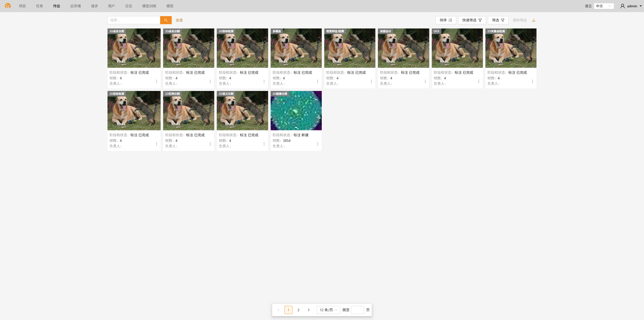Go to page 2
644x320 pixels.
(298, 310)
